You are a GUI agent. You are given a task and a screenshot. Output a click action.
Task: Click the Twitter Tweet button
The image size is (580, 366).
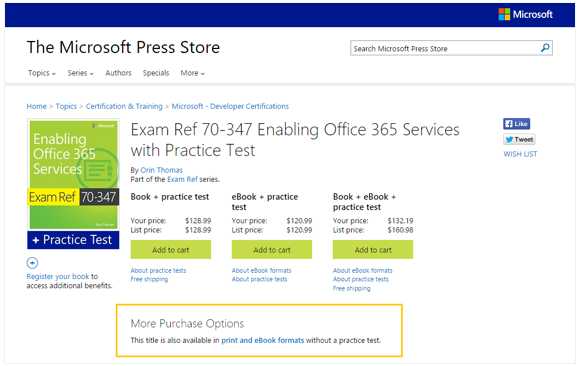(519, 139)
